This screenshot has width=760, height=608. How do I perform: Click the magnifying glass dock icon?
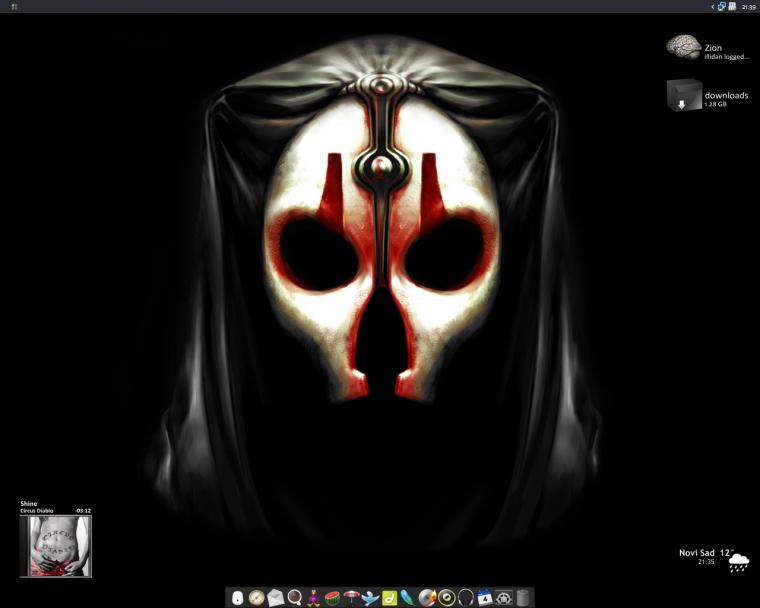(x=294, y=597)
